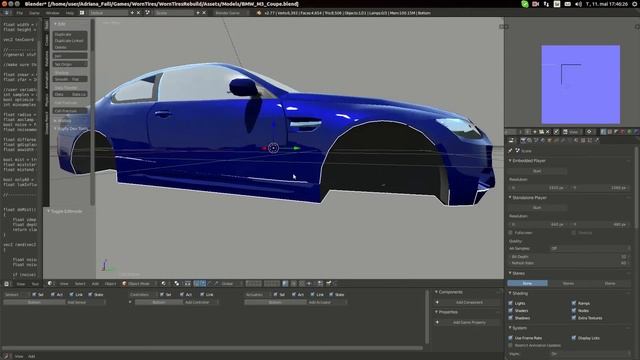Screen dimensions: 640x360
Task: Open the Add Controller dropdown
Action: 200,302
